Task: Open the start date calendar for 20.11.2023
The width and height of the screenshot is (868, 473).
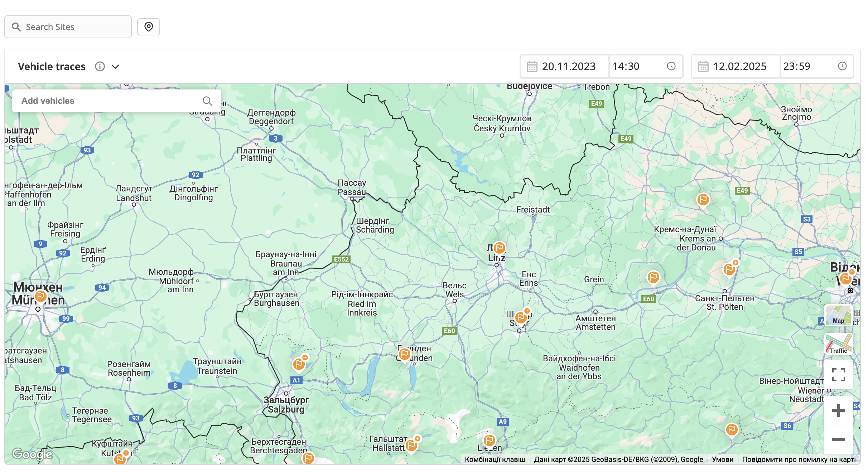Action: click(532, 67)
